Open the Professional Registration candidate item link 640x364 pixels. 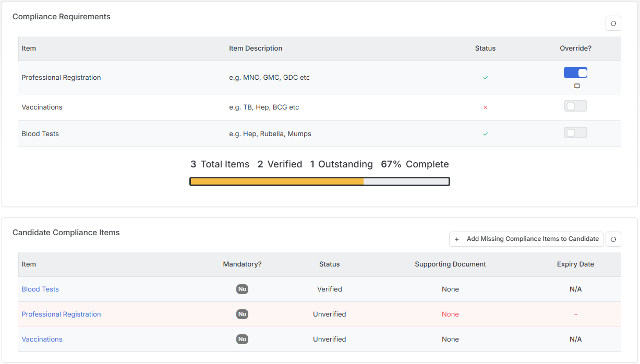[x=61, y=314]
